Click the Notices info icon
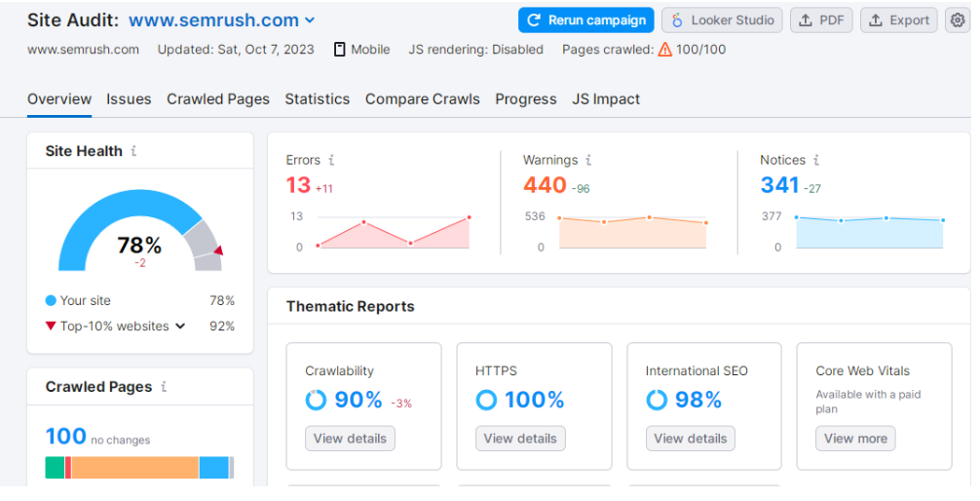The image size is (980, 501). point(816,160)
